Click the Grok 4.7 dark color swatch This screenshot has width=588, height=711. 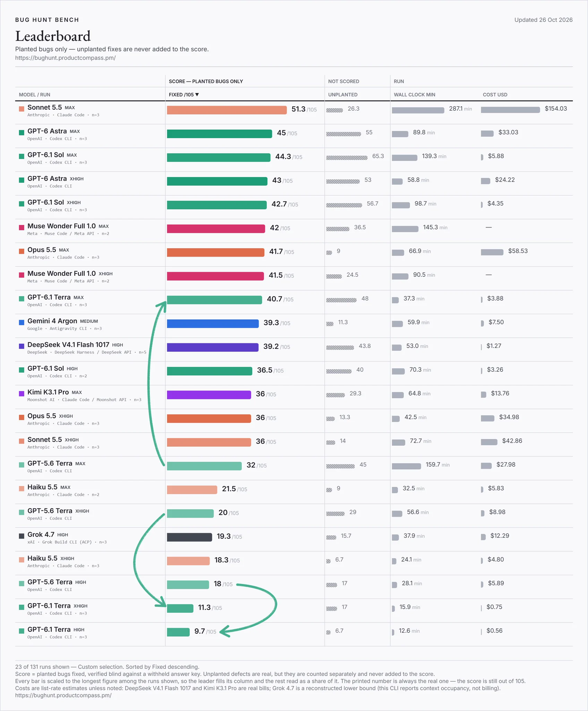point(22,536)
